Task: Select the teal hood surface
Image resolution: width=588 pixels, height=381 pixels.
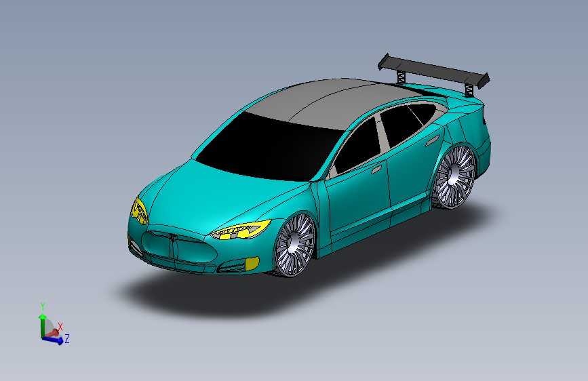Action: click(x=221, y=193)
